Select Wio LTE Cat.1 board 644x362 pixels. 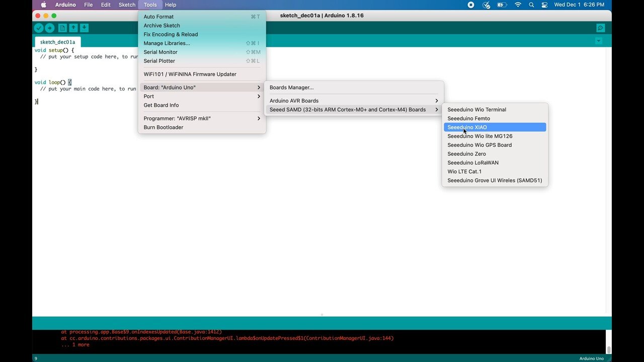495,171
